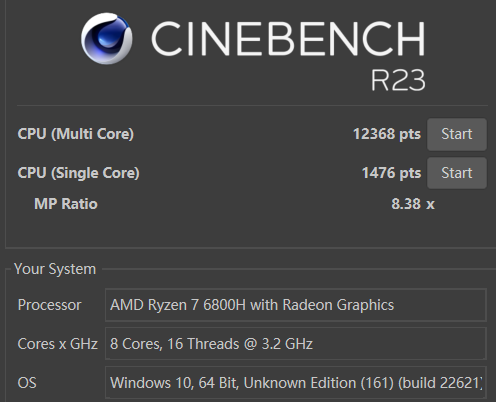The width and height of the screenshot is (496, 402).
Task: Click the 1476 pts single core score
Action: coord(391,173)
